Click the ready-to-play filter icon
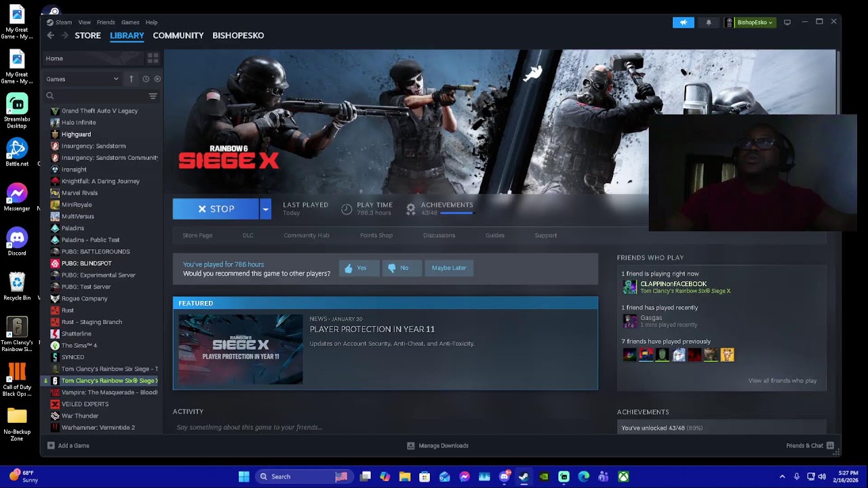The height and width of the screenshot is (488, 868). [157, 79]
